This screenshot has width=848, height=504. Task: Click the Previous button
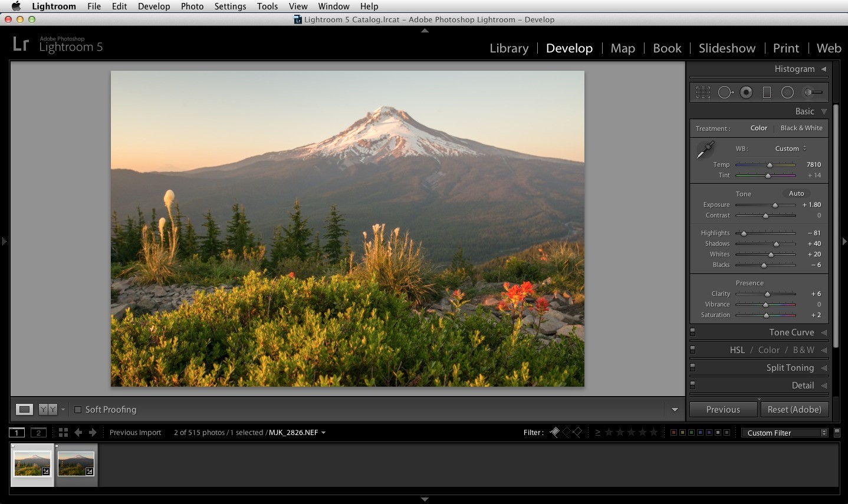(x=723, y=410)
